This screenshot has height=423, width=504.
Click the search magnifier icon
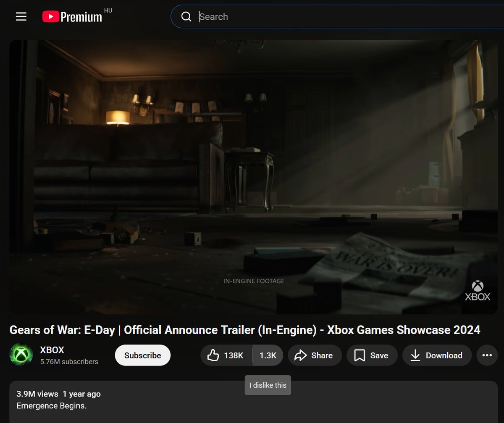[186, 16]
